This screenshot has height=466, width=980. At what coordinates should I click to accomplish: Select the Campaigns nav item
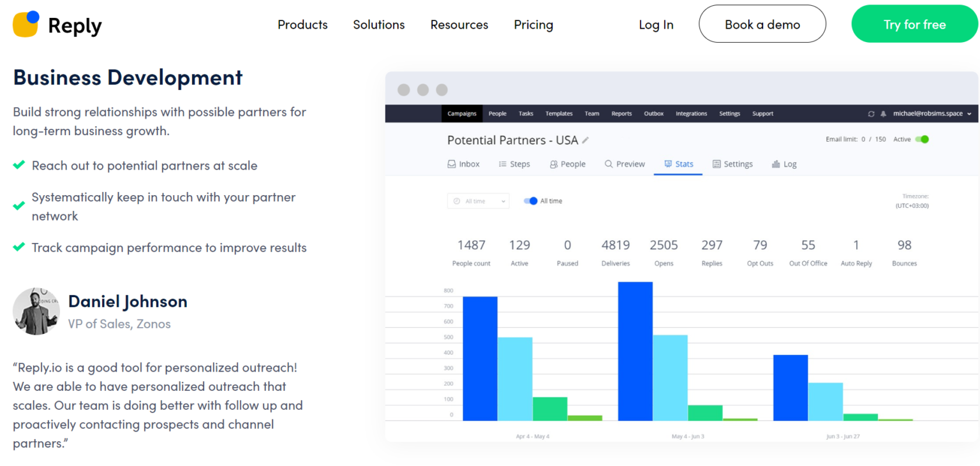[x=462, y=113]
